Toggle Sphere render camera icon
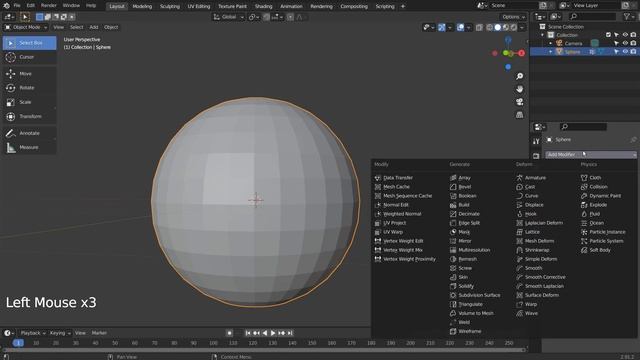Image resolution: width=640 pixels, height=360 pixels. [x=633, y=52]
